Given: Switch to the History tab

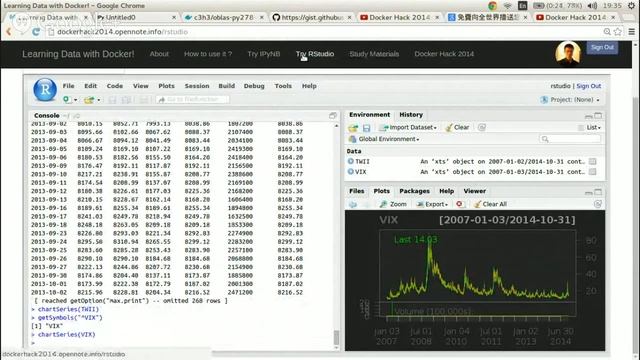Looking at the screenshot, I should pyautogui.click(x=411, y=115).
